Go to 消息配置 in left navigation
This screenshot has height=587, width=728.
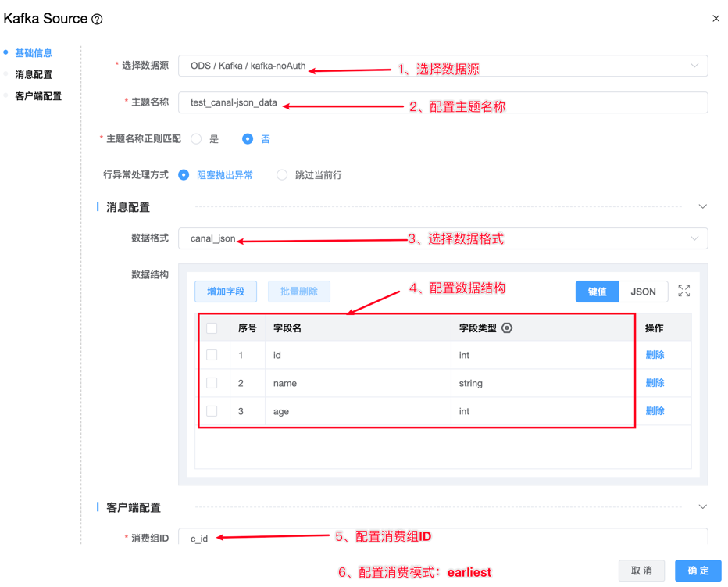click(x=34, y=75)
